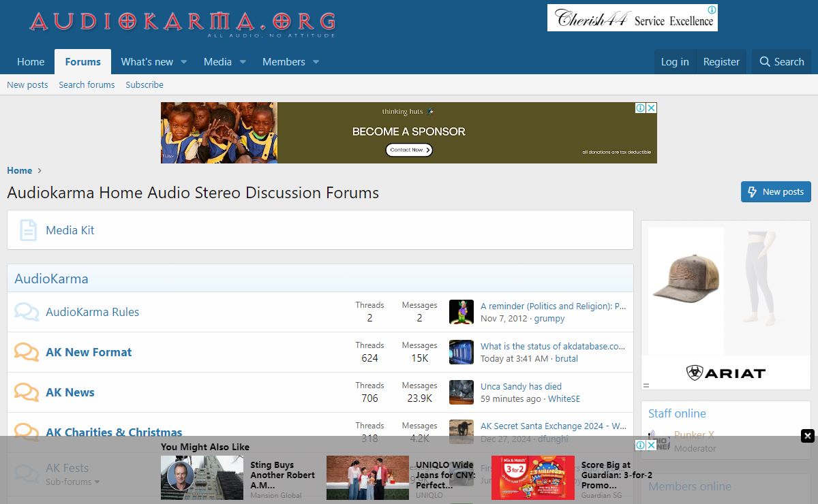Click the AK New Format forum bubble icon
The height and width of the screenshot is (504, 818).
(x=27, y=352)
